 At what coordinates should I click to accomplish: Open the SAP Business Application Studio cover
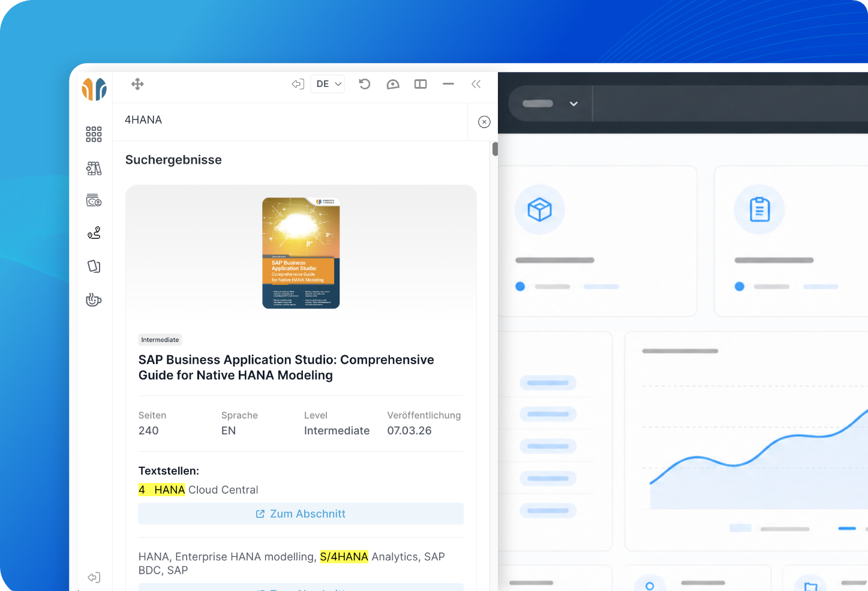(x=301, y=253)
